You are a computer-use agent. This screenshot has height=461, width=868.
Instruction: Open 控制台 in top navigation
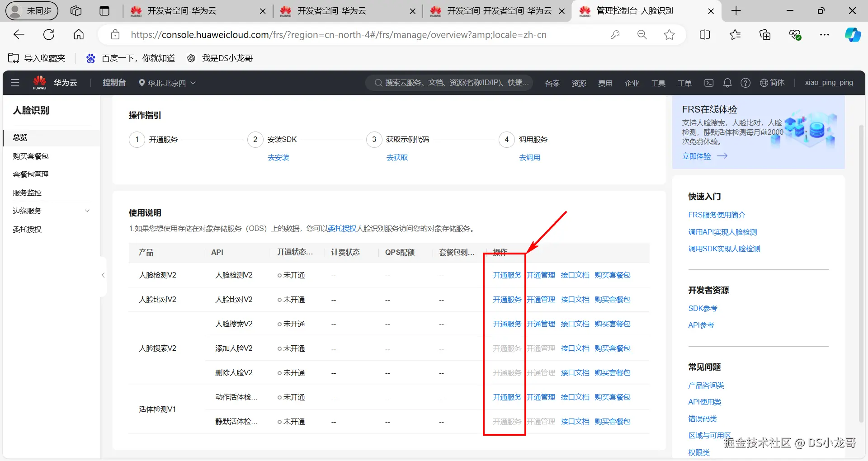click(x=114, y=83)
